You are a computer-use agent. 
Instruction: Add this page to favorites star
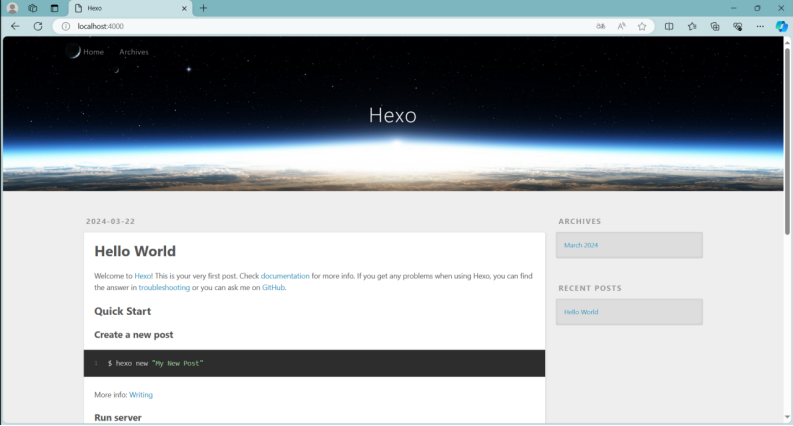click(x=642, y=26)
